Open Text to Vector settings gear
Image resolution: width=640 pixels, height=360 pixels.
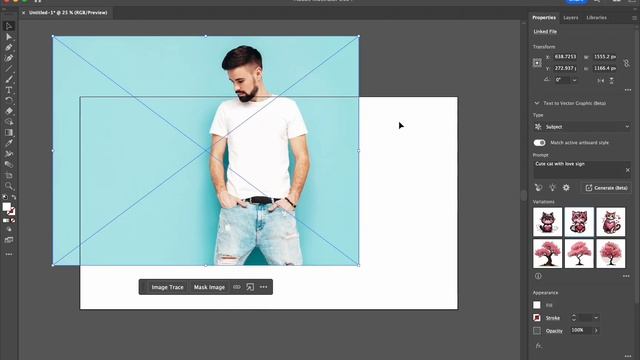(566, 188)
